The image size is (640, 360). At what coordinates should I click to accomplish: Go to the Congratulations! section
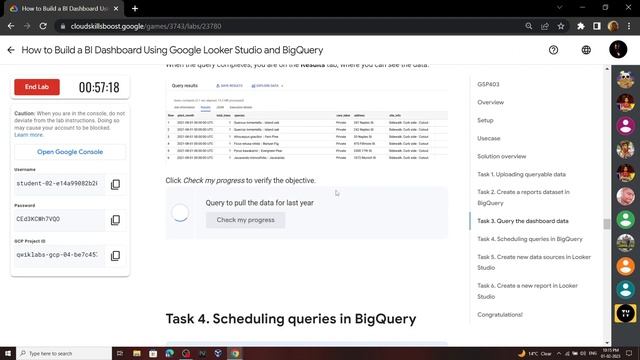pyautogui.click(x=500, y=315)
